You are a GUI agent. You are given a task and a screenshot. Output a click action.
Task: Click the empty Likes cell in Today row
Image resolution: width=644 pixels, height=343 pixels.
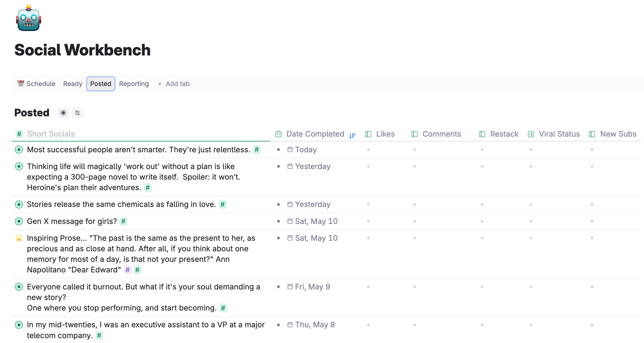(x=368, y=150)
